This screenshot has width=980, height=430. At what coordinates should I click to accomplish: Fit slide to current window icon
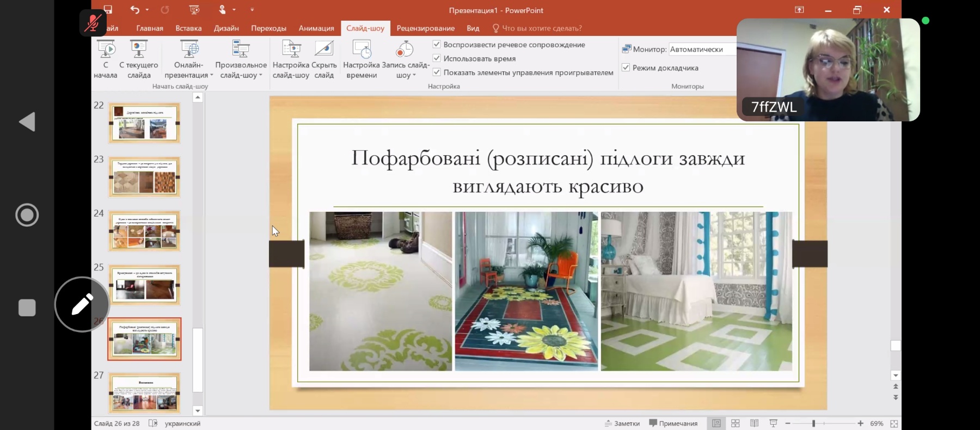(x=894, y=423)
